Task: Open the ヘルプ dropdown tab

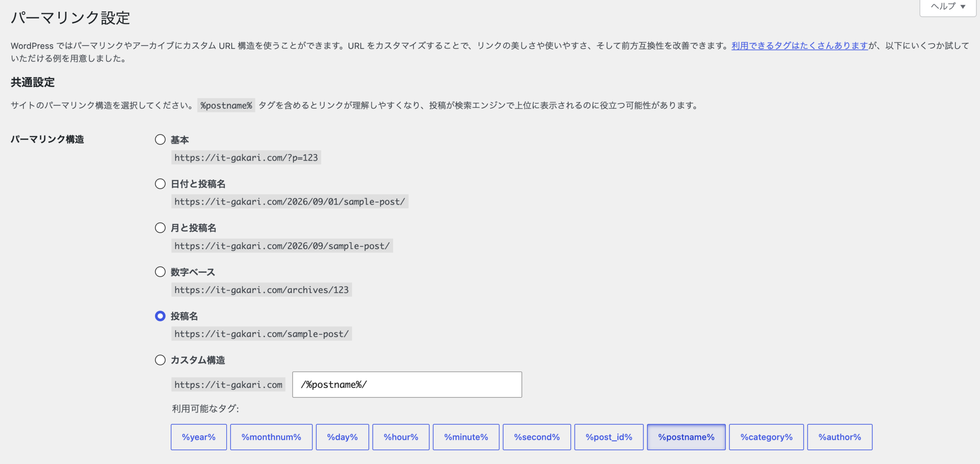Action: (948, 7)
